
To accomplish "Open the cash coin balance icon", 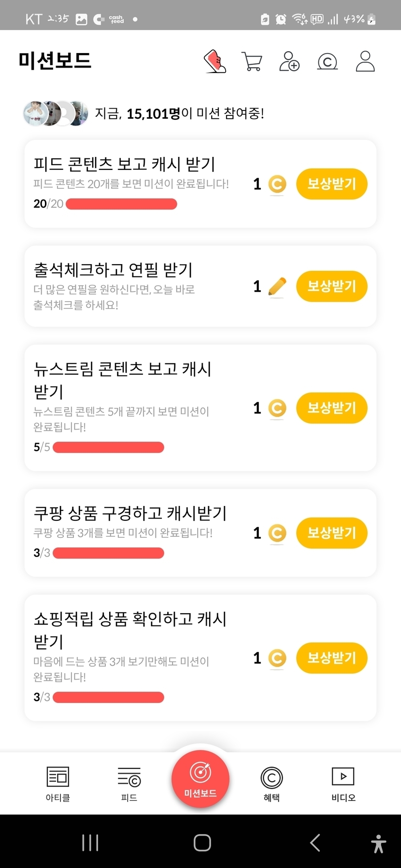I will 327,62.
